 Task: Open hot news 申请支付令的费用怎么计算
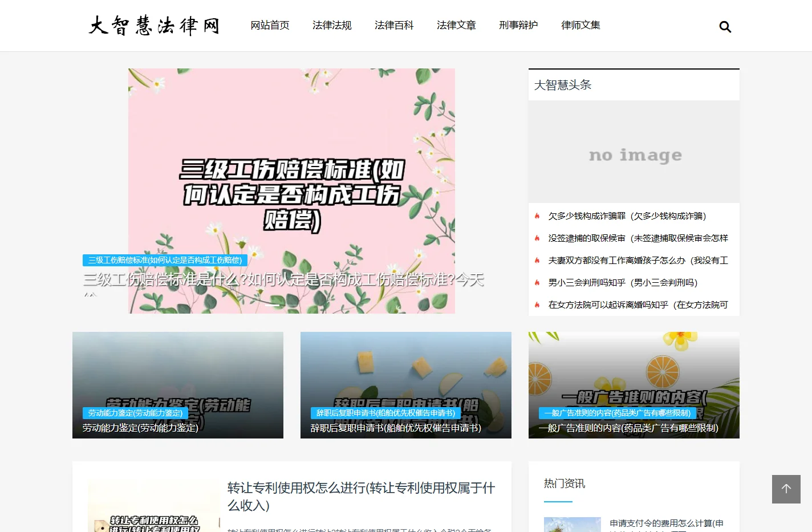667,523
